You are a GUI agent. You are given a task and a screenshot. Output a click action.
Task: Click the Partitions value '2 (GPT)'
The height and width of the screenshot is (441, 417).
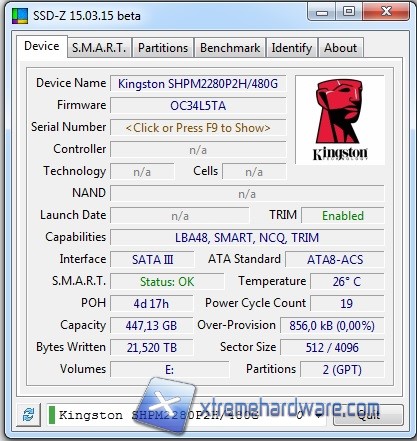point(342,370)
